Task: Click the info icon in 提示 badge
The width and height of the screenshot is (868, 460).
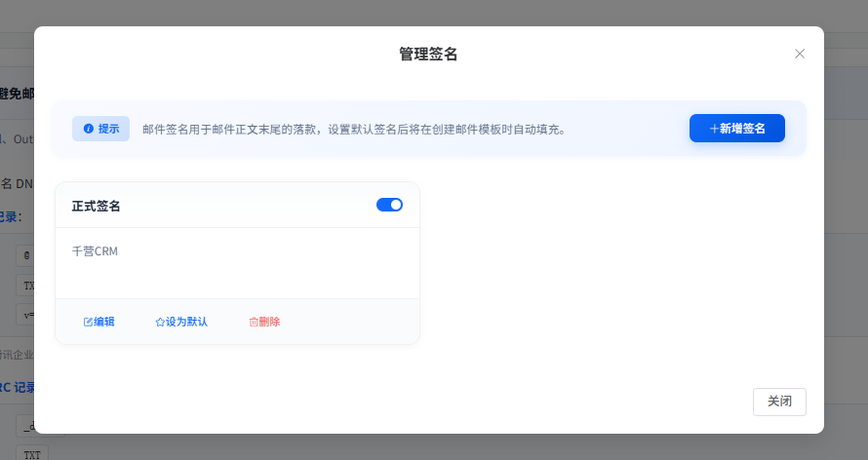Action: [89, 129]
